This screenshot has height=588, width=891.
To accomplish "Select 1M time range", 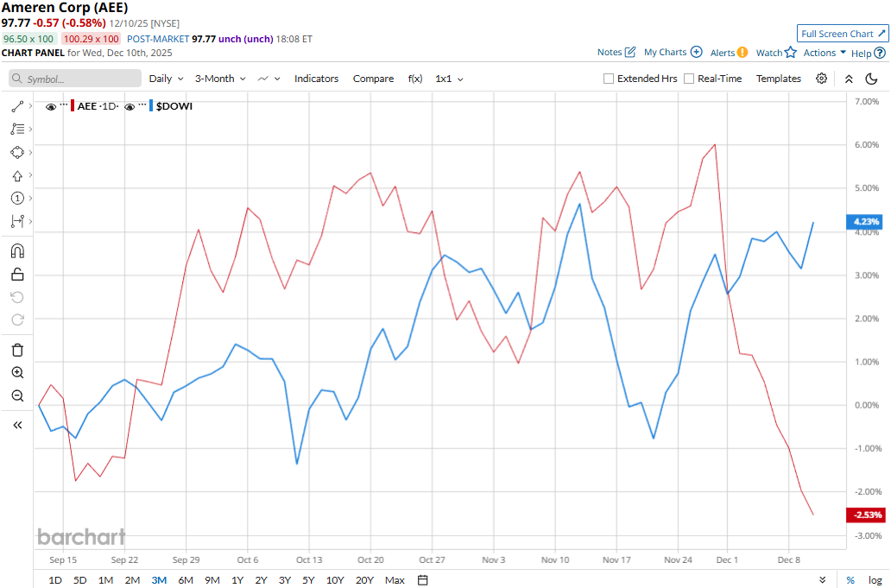I will [105, 580].
